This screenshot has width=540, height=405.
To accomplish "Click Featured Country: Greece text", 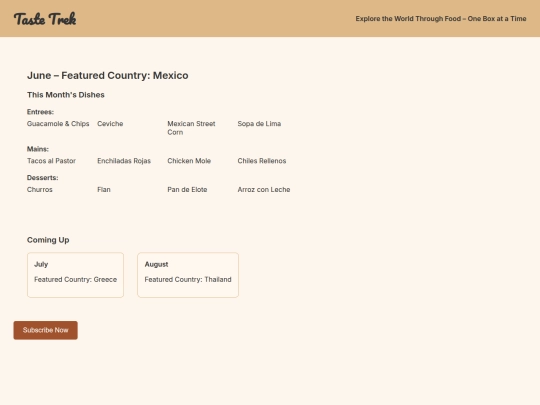I will (x=75, y=279).
